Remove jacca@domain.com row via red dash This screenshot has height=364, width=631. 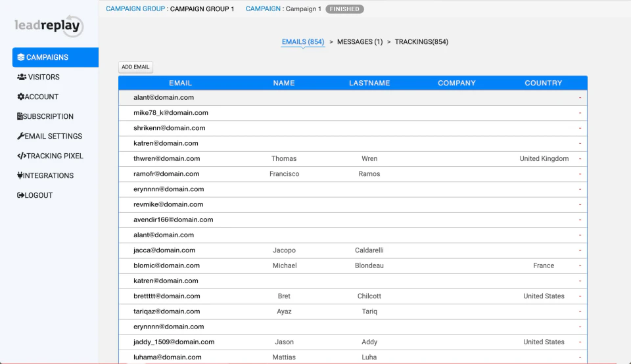point(580,250)
